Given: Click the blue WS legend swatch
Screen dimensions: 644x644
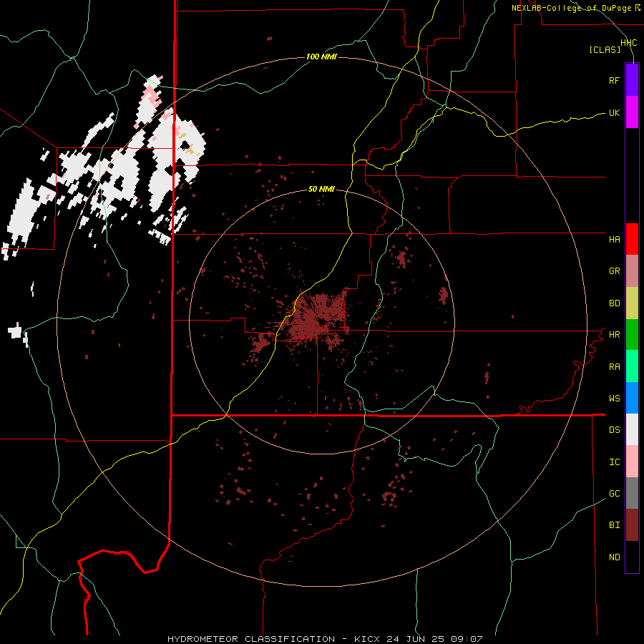Looking at the screenshot, I should (x=632, y=398).
